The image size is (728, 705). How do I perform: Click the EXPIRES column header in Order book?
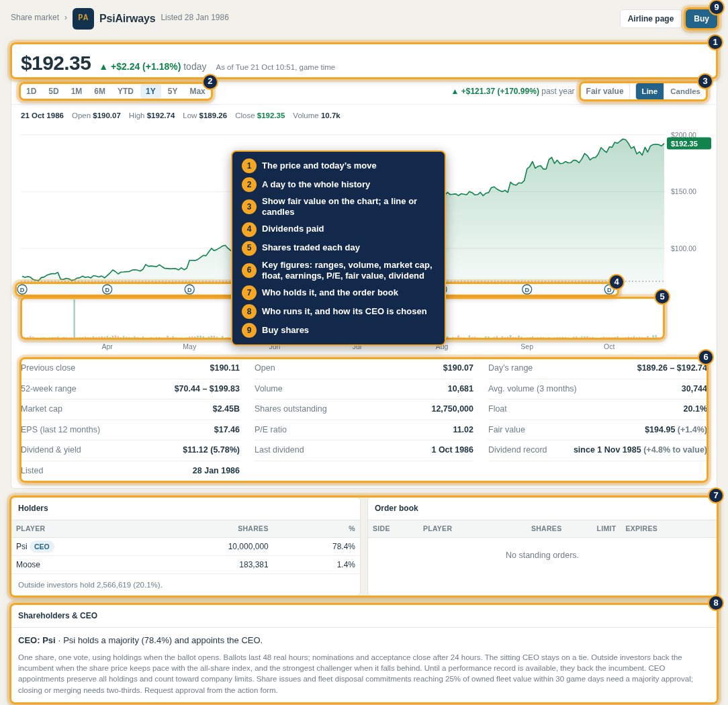click(x=641, y=528)
